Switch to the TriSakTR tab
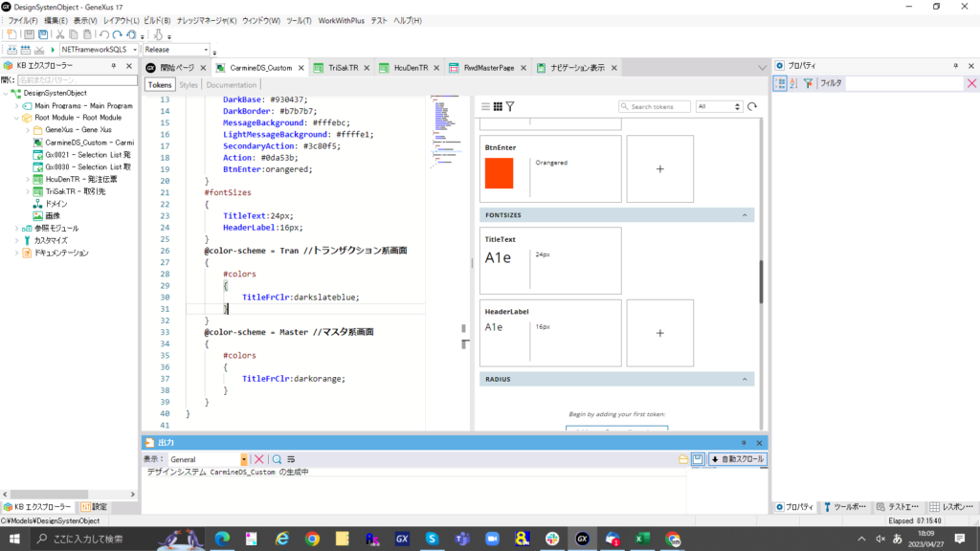This screenshot has height=551, width=980. click(343, 68)
